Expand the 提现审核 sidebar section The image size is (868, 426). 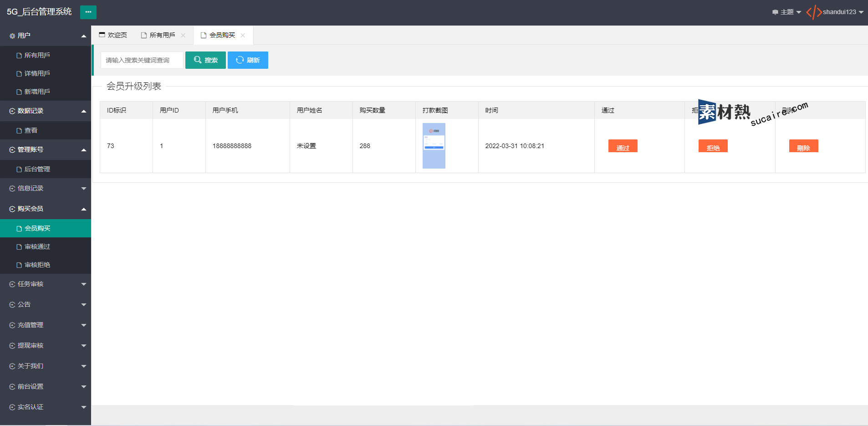click(46, 345)
